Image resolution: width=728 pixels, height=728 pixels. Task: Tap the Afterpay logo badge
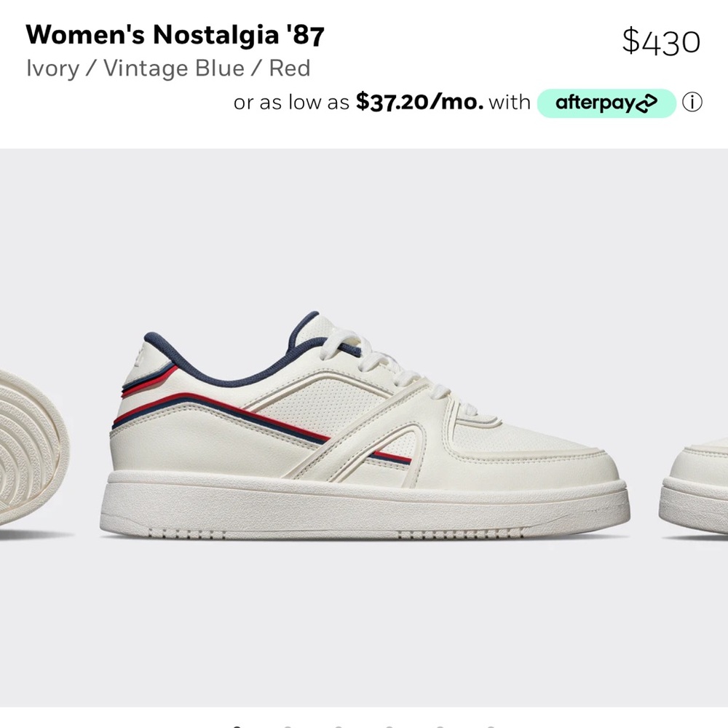click(606, 103)
